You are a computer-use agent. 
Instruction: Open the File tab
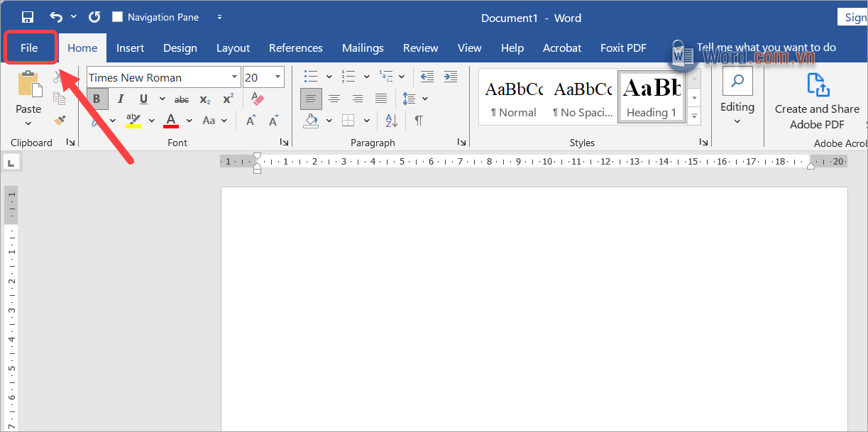[29, 48]
